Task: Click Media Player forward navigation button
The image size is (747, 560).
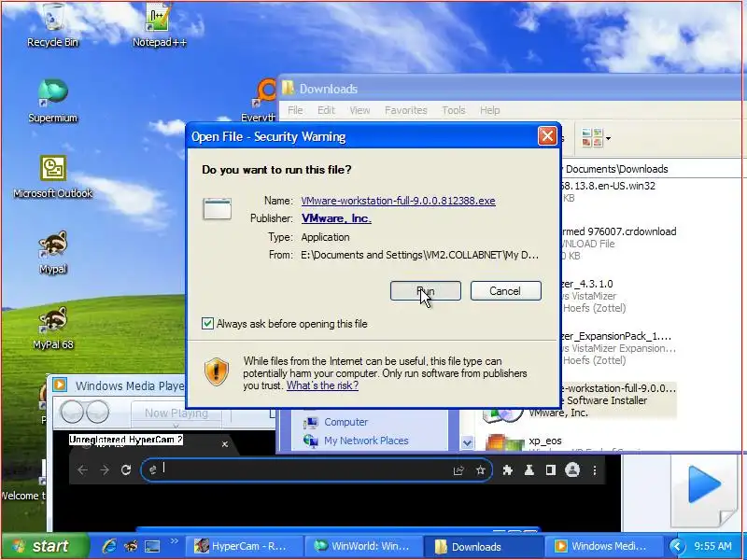Action: pos(98,412)
